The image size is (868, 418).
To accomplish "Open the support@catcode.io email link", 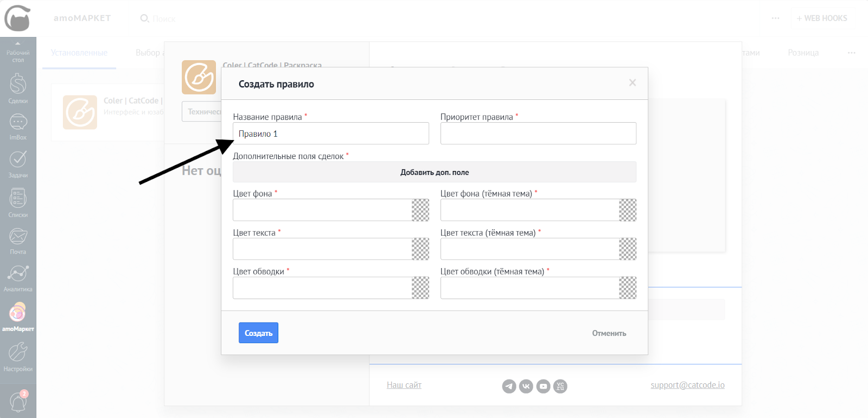I will pos(687,385).
